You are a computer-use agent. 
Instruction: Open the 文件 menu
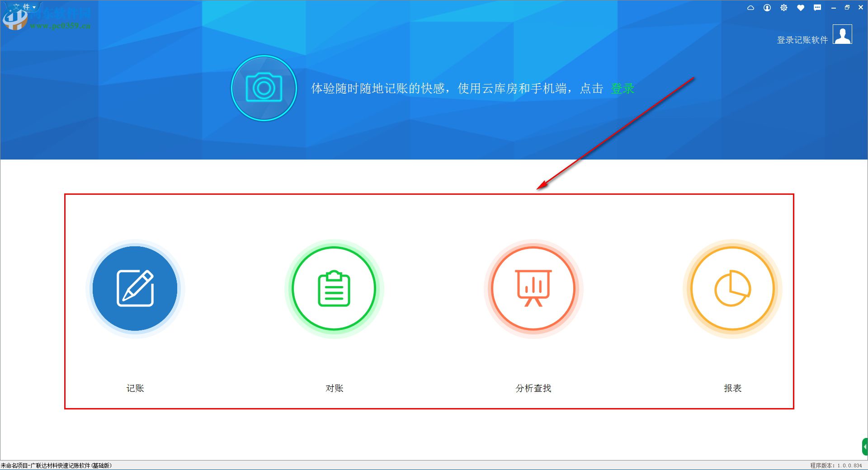(x=20, y=7)
